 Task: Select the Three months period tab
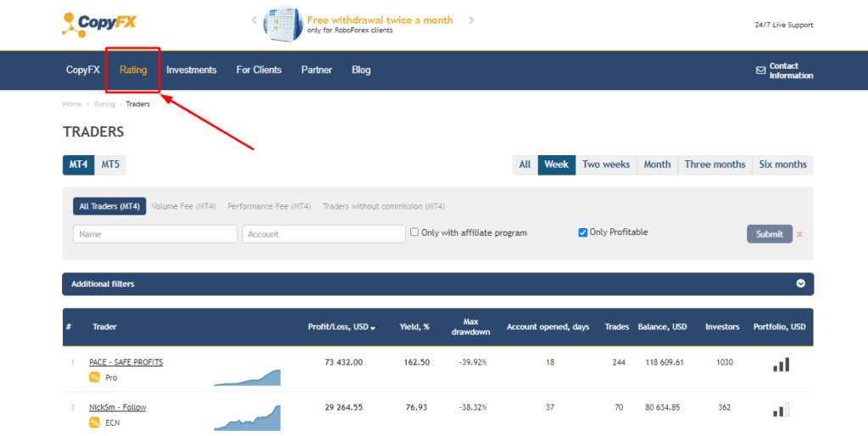(715, 165)
